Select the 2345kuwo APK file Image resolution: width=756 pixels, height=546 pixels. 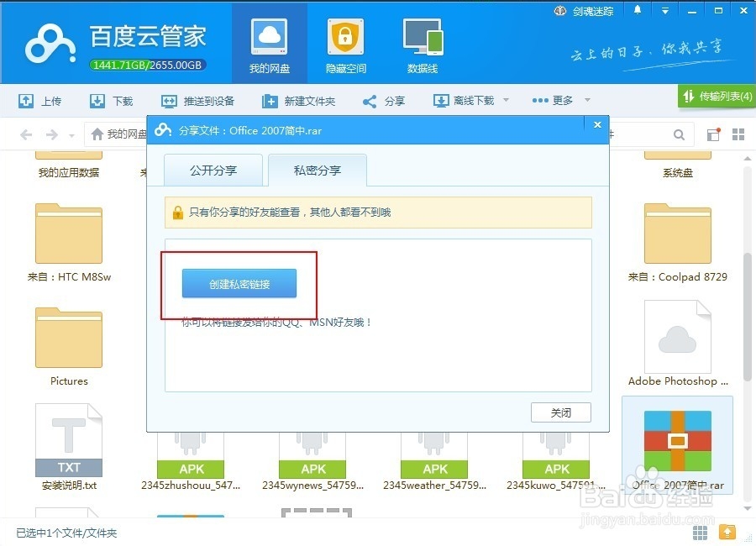coord(556,462)
